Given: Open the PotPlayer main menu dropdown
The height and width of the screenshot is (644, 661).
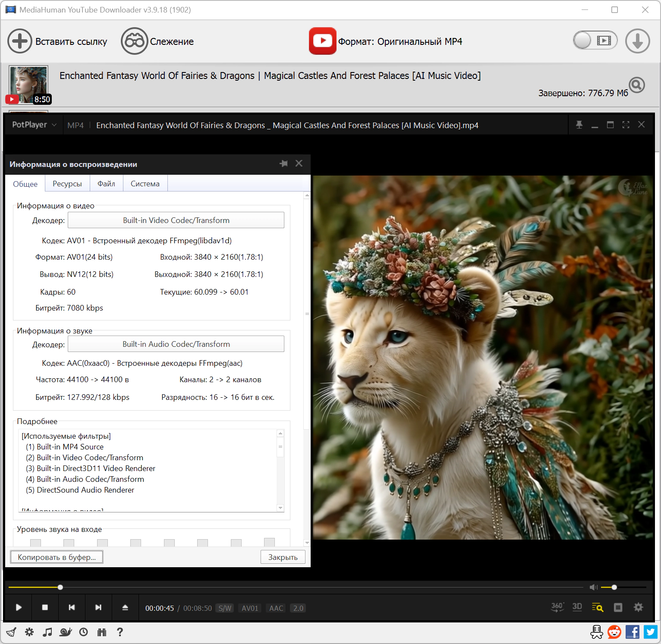Looking at the screenshot, I should [x=34, y=125].
